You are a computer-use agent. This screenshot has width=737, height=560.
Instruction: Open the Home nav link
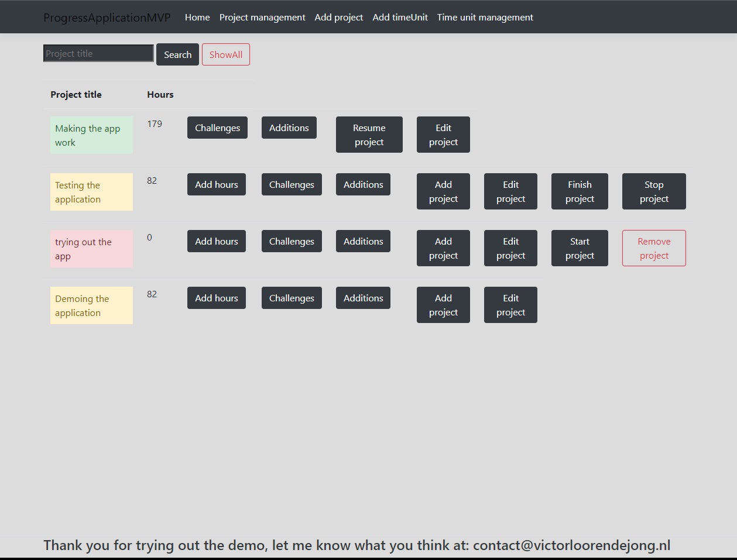(197, 18)
